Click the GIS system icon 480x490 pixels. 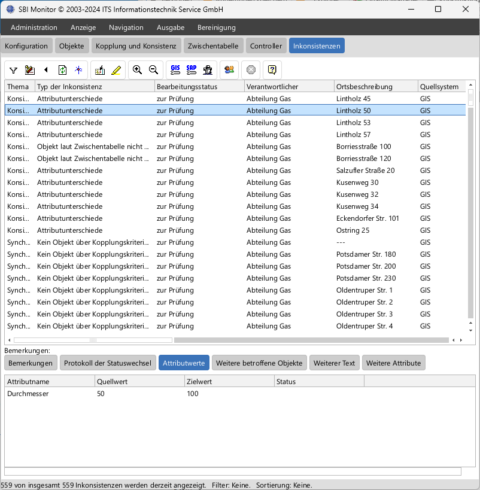(175, 70)
